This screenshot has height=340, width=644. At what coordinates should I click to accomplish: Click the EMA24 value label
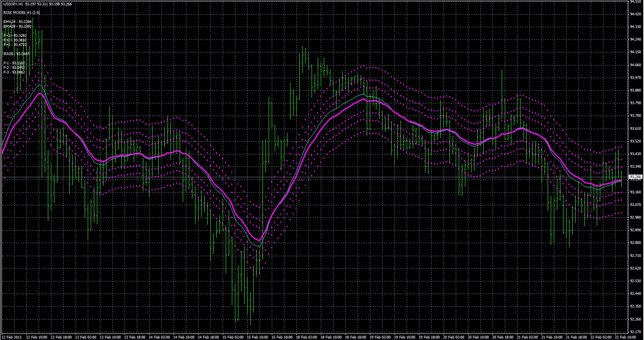pyautogui.click(x=17, y=22)
